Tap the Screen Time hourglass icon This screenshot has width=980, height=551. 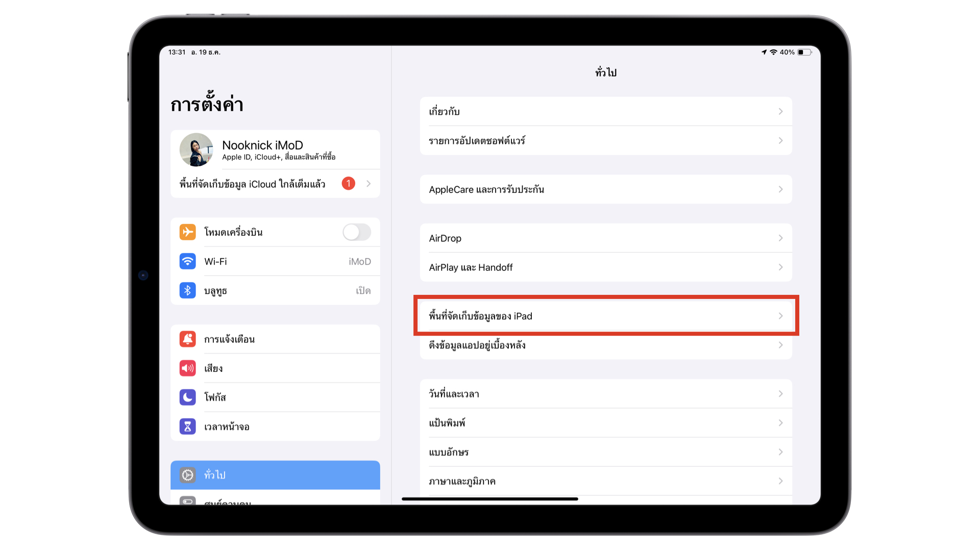coord(187,426)
